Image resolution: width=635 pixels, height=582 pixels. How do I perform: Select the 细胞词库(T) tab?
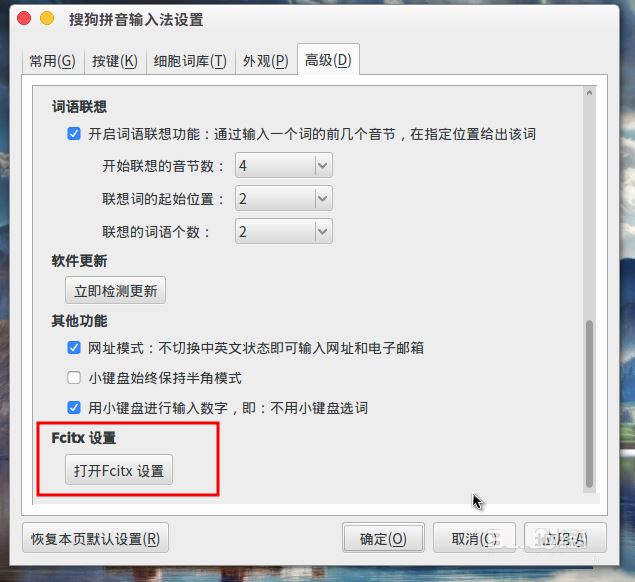190,61
